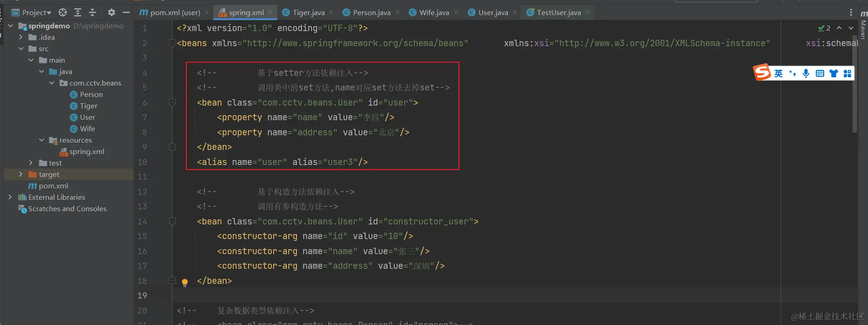The width and height of the screenshot is (868, 325).
Task: Close the TestUser.java tab
Action: pos(588,12)
